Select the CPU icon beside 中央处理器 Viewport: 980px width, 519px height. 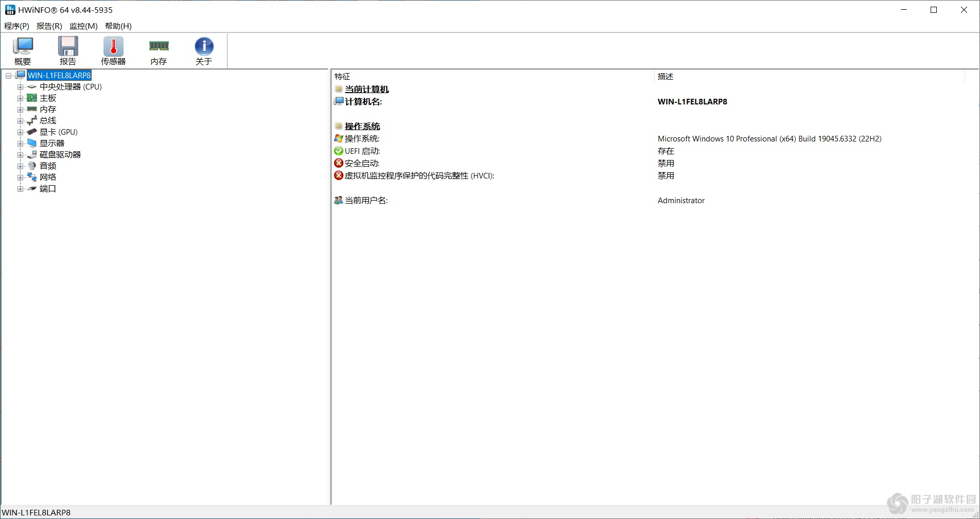(31, 87)
